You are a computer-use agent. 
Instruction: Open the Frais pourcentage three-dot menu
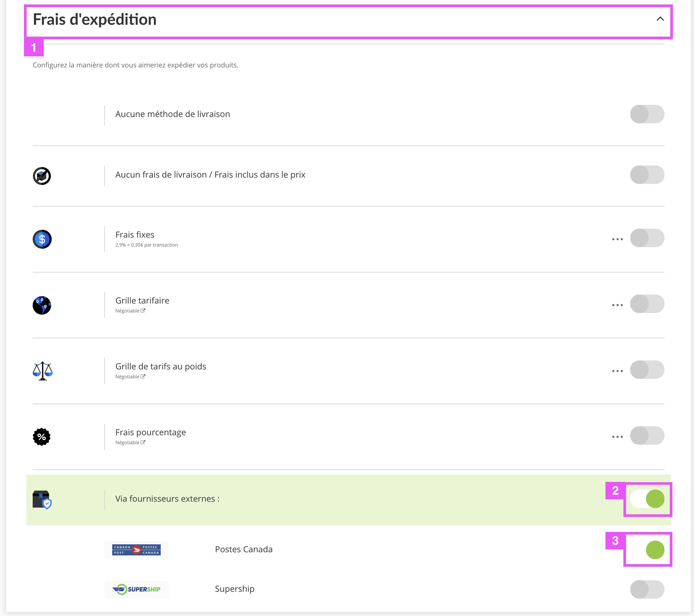coord(617,437)
